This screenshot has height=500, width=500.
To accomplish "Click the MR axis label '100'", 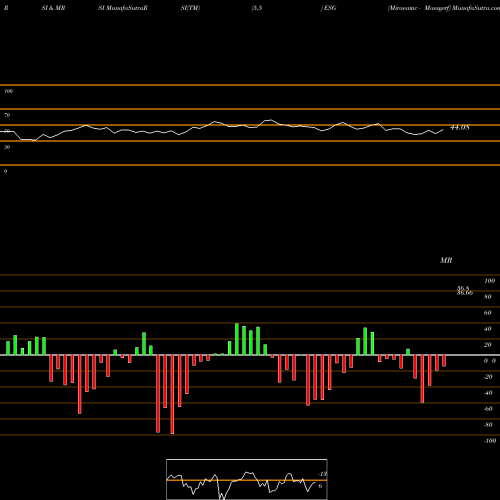I will coord(489,281).
